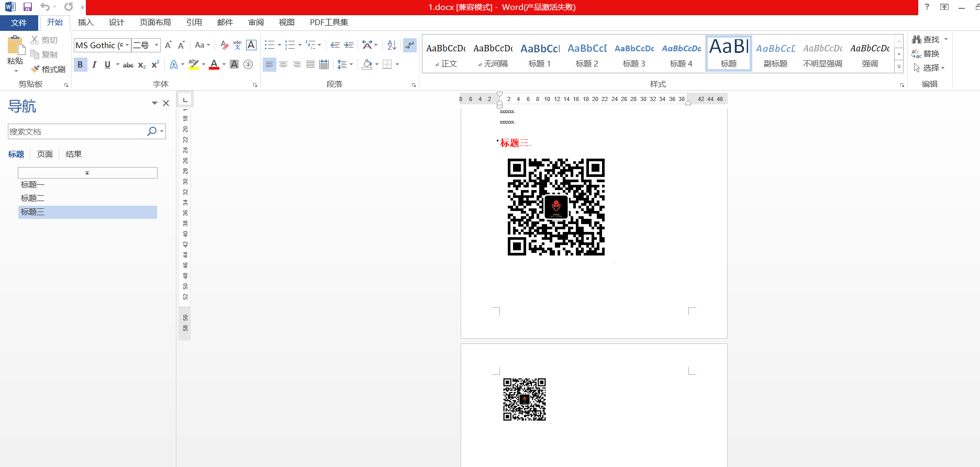
Task: Click the 选择 select button
Action: click(x=929, y=68)
